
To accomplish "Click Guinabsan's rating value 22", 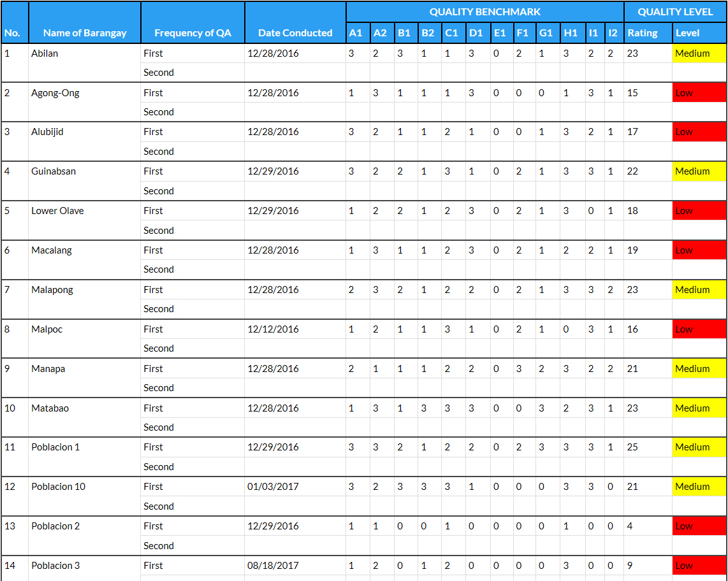I will [x=632, y=171].
